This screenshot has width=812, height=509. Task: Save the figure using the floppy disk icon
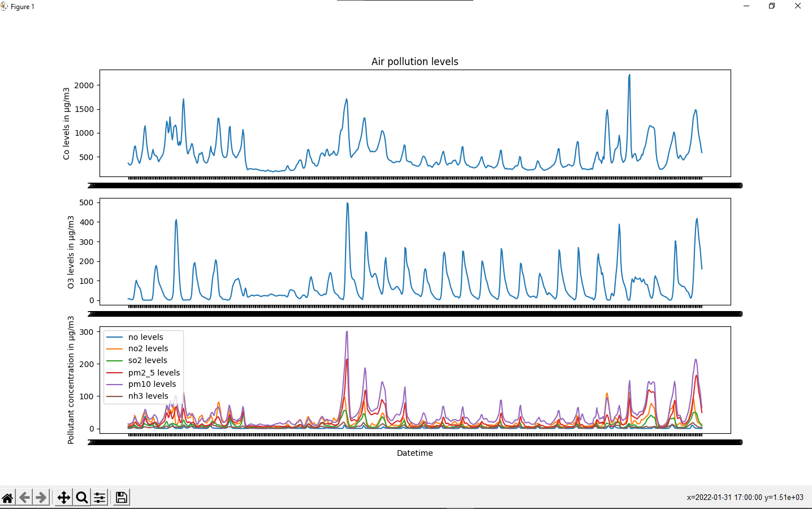120,497
